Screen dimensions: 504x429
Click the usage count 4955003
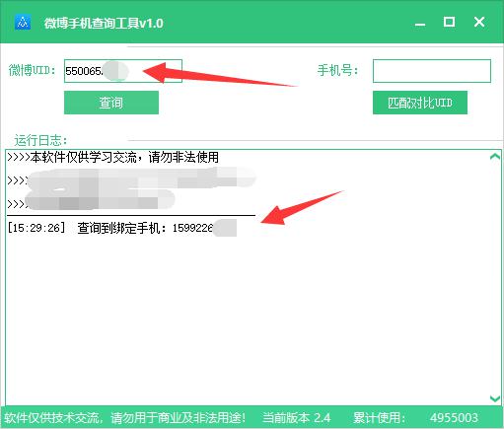(x=454, y=418)
